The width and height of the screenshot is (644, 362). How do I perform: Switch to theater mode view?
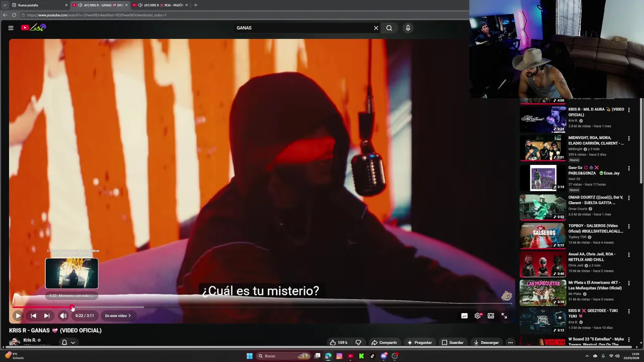click(491, 316)
